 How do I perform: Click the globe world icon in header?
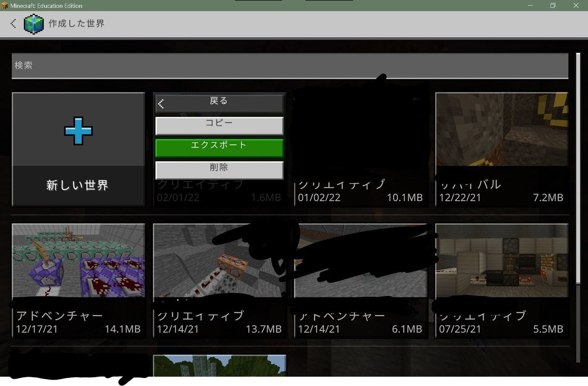pyautogui.click(x=34, y=24)
